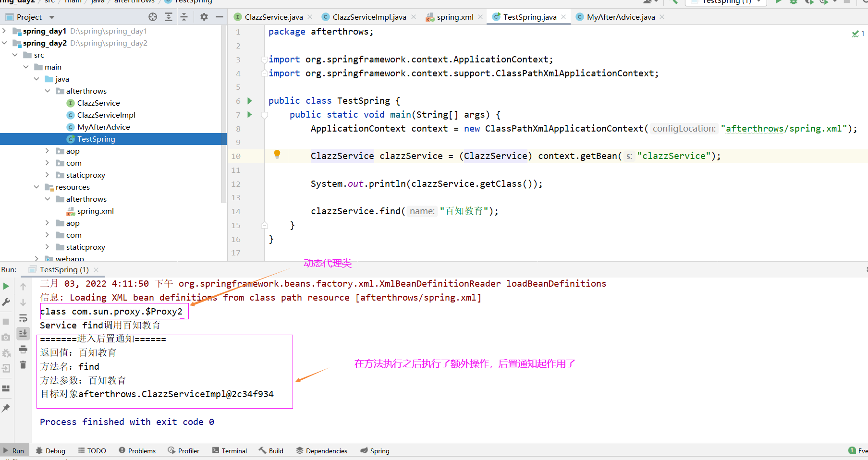The image size is (868, 460).
Task: Expand the aop package under java
Action: pyautogui.click(x=47, y=151)
